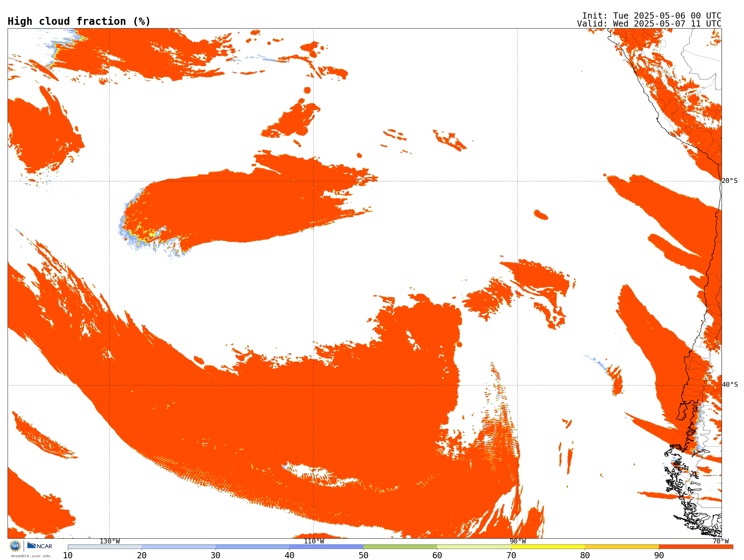Click the colorbar tick label 70
This screenshot has height=560, width=744.
(511, 556)
